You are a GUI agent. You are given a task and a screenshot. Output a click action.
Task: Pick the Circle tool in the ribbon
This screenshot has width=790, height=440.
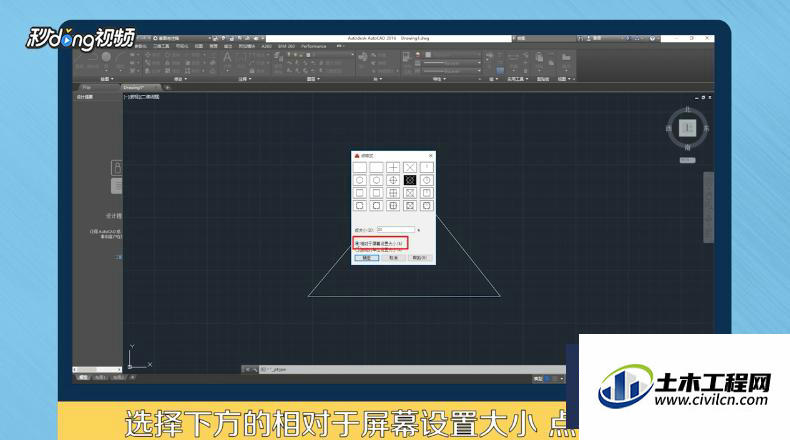point(106,57)
